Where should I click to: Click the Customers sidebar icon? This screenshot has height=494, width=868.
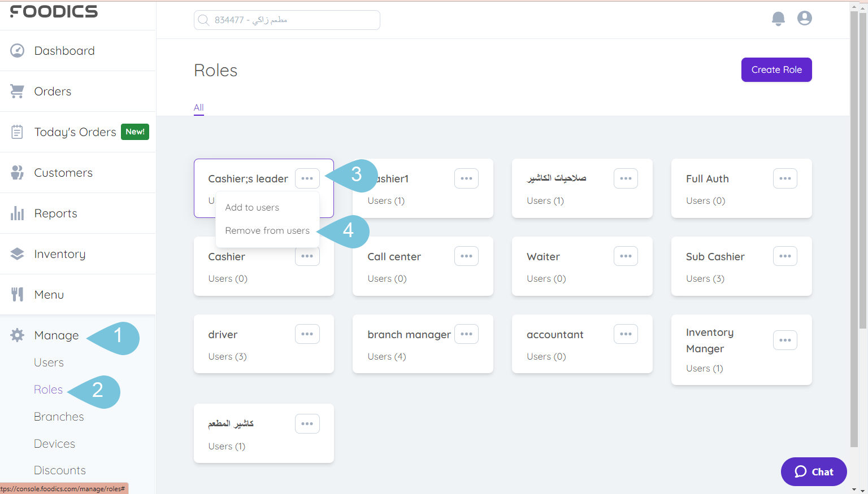tap(17, 172)
